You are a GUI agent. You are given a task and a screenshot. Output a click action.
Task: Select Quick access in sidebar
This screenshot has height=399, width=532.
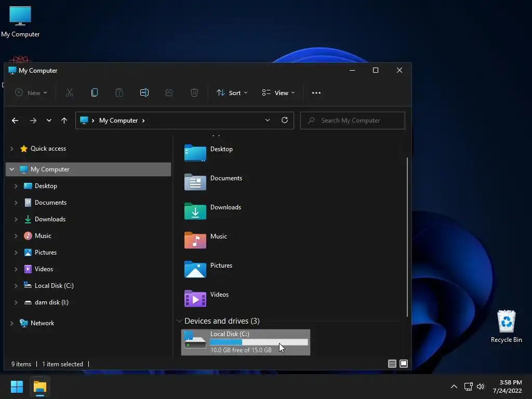pyautogui.click(x=48, y=149)
